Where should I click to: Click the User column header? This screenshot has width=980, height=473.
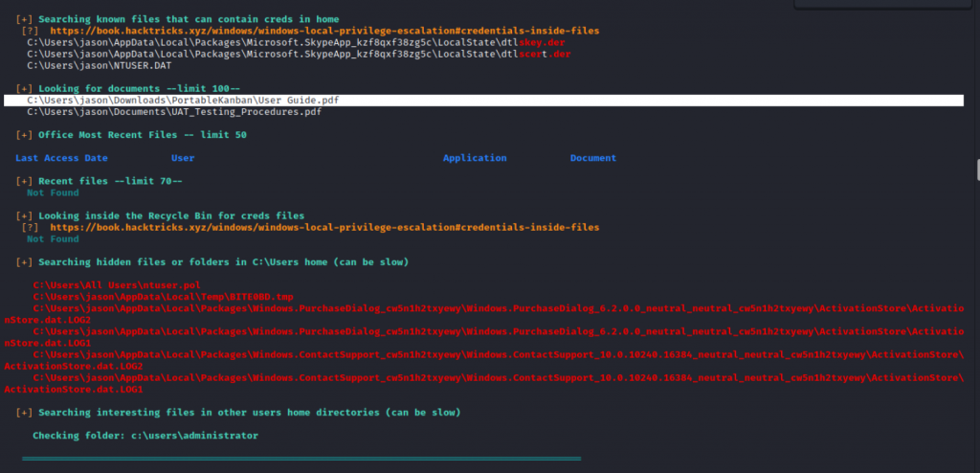(x=183, y=158)
